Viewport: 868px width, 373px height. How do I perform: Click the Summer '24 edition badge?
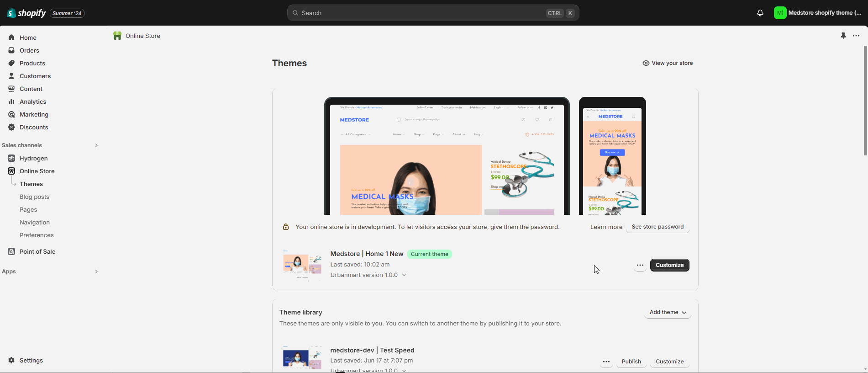click(x=67, y=13)
